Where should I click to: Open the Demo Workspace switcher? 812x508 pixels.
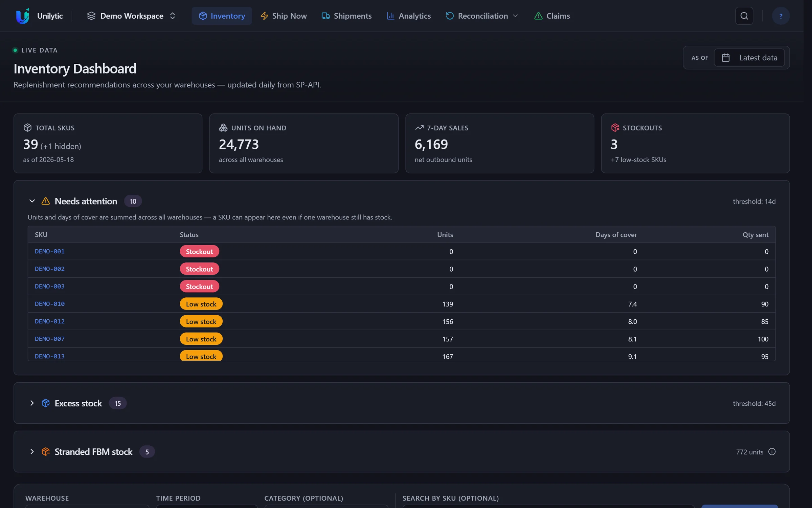click(x=131, y=16)
